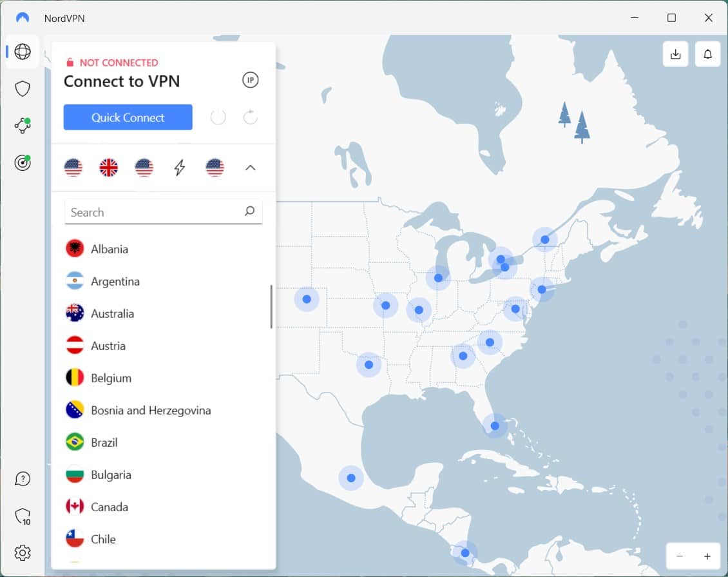This screenshot has height=577, width=728.
Task: Click Australia flag icon
Action: (75, 313)
